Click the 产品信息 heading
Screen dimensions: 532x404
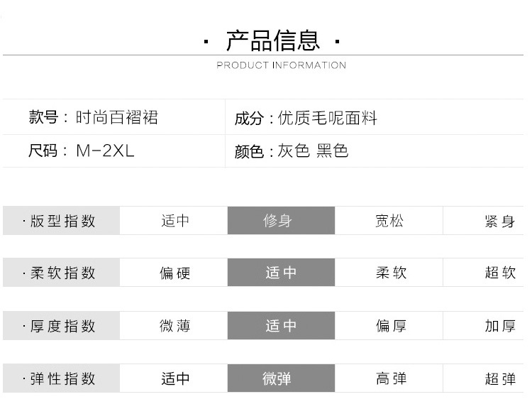pyautogui.click(x=272, y=40)
